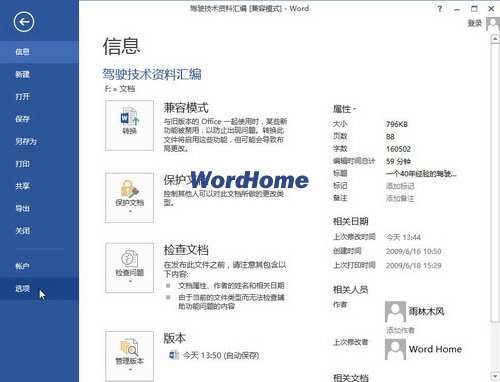Select the 保存 (Save) menu item
500x382 pixels.
[39, 119]
